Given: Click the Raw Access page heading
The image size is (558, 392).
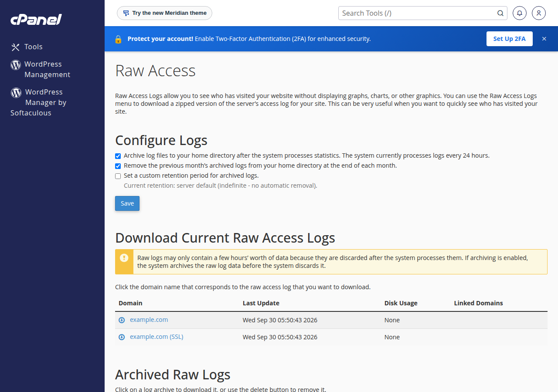Looking at the screenshot, I should 155,71.
